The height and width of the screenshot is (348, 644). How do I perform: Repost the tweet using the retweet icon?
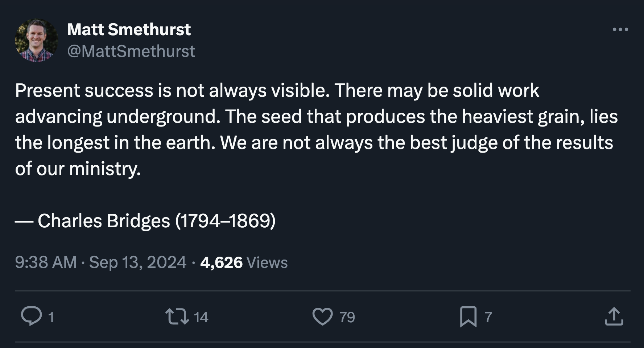point(177,316)
